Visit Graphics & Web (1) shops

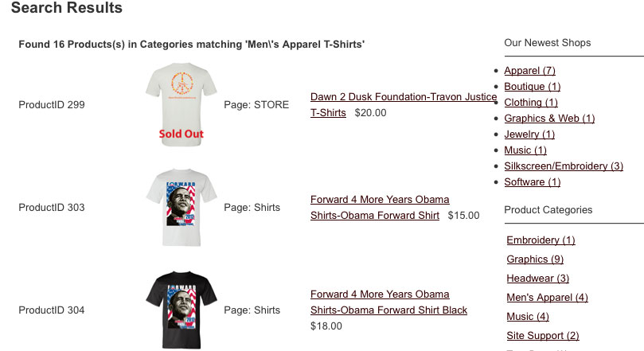pyautogui.click(x=549, y=119)
